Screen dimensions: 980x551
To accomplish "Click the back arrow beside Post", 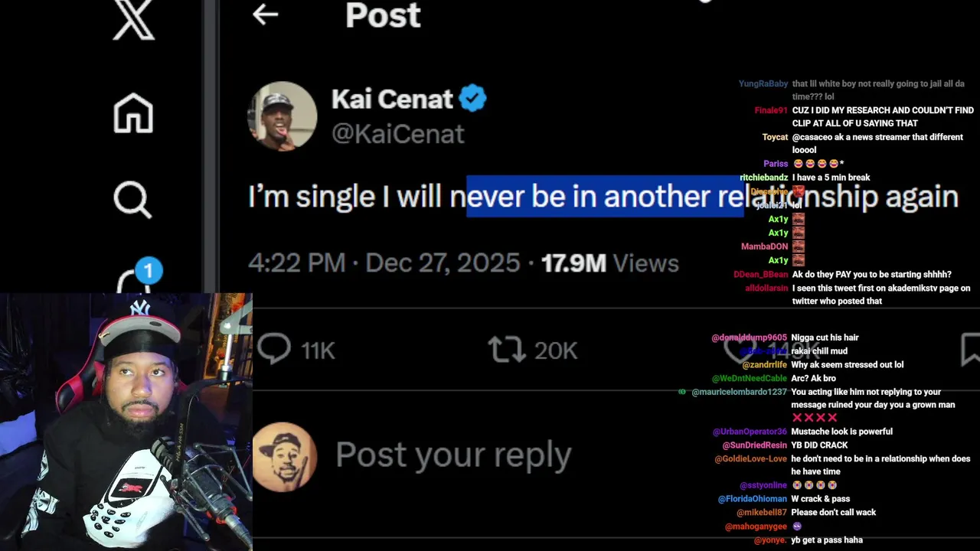I will (265, 15).
